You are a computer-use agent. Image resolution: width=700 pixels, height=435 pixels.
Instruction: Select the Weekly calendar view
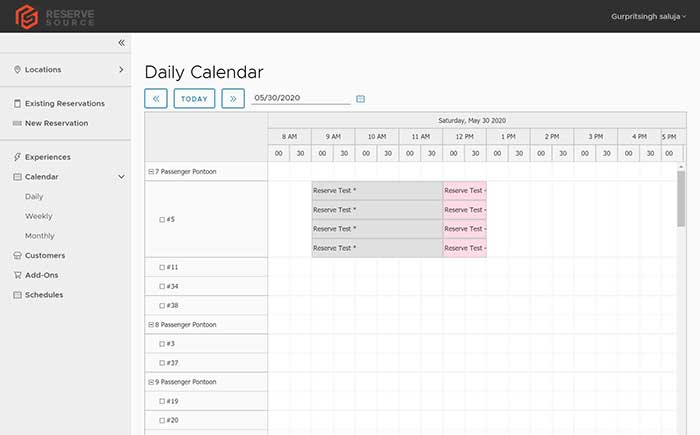pos(39,216)
